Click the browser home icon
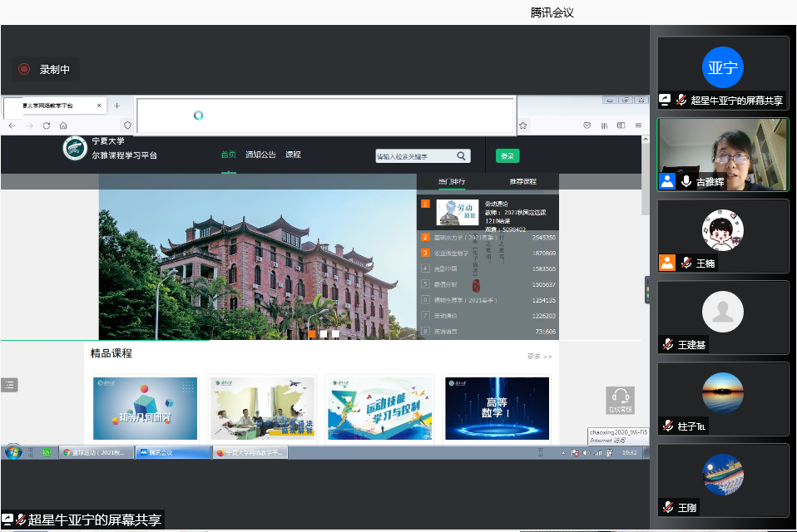 [x=63, y=126]
